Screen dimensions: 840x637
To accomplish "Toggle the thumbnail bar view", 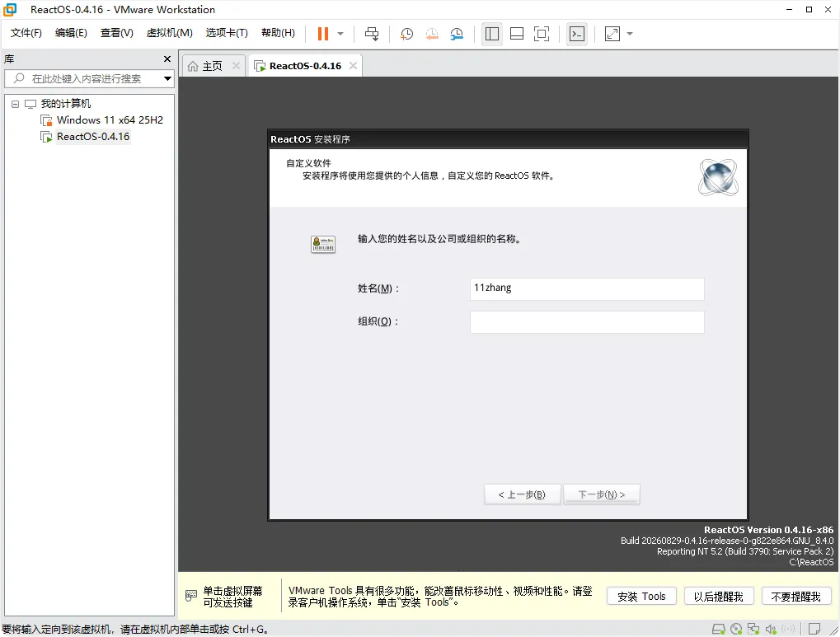I will point(517,34).
